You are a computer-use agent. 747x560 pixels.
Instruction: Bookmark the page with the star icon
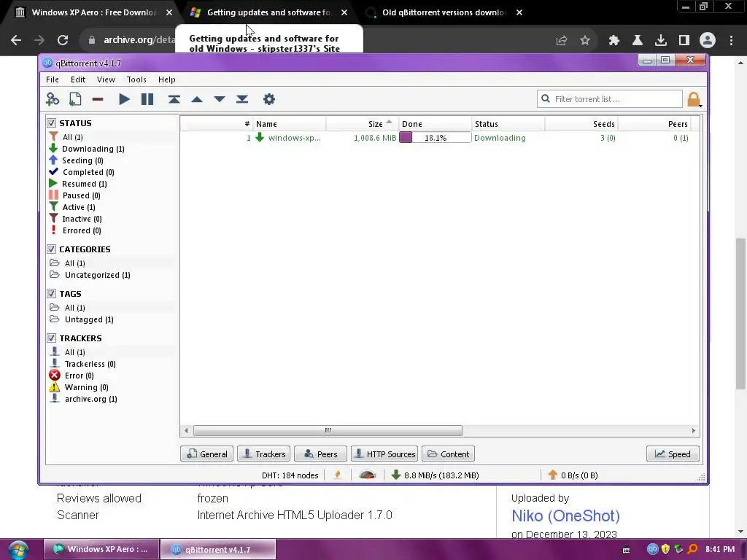[x=585, y=40]
